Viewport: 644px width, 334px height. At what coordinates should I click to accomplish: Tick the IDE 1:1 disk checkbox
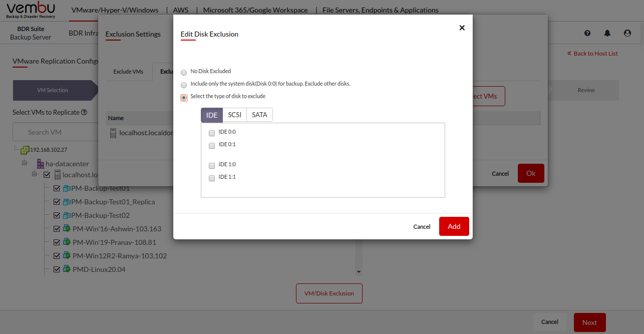tap(212, 178)
